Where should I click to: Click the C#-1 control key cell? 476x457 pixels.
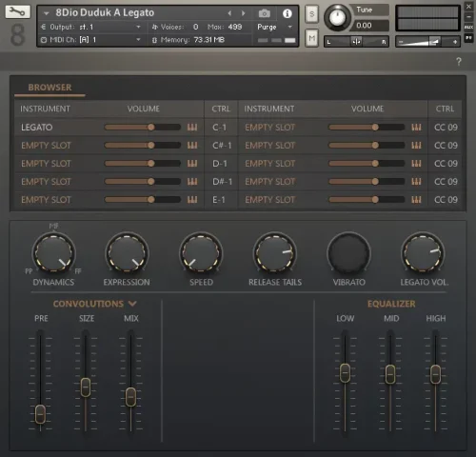(x=222, y=146)
